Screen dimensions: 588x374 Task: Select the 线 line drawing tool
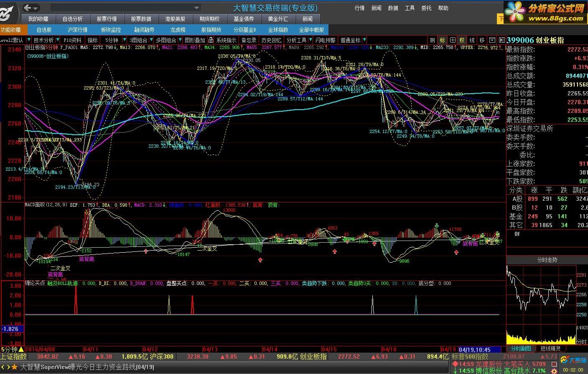coord(472,40)
